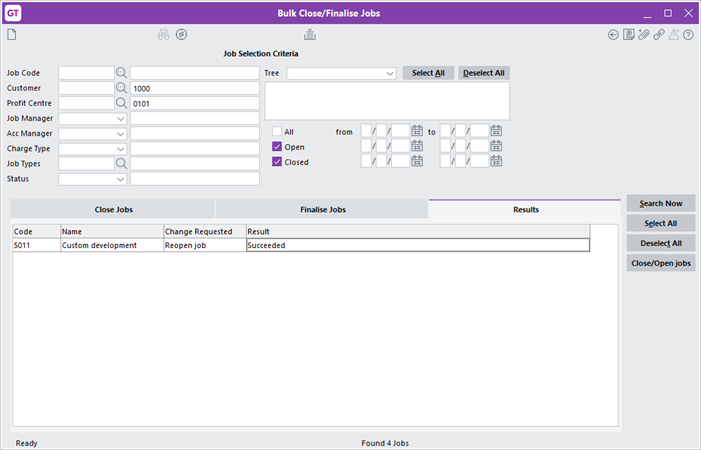The width and height of the screenshot is (701, 450).
Task: Uncheck the Closed checkbox
Action: pos(278,161)
